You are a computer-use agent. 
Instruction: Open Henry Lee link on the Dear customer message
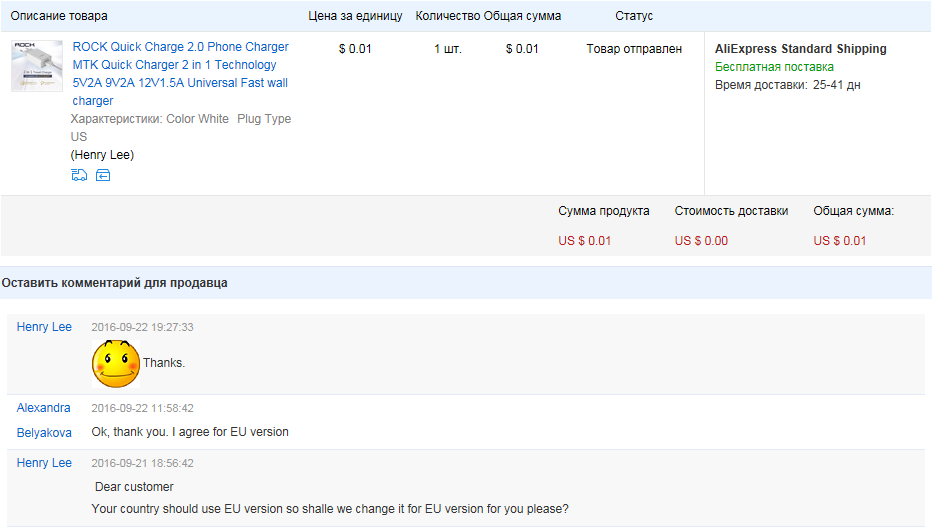pyautogui.click(x=44, y=462)
